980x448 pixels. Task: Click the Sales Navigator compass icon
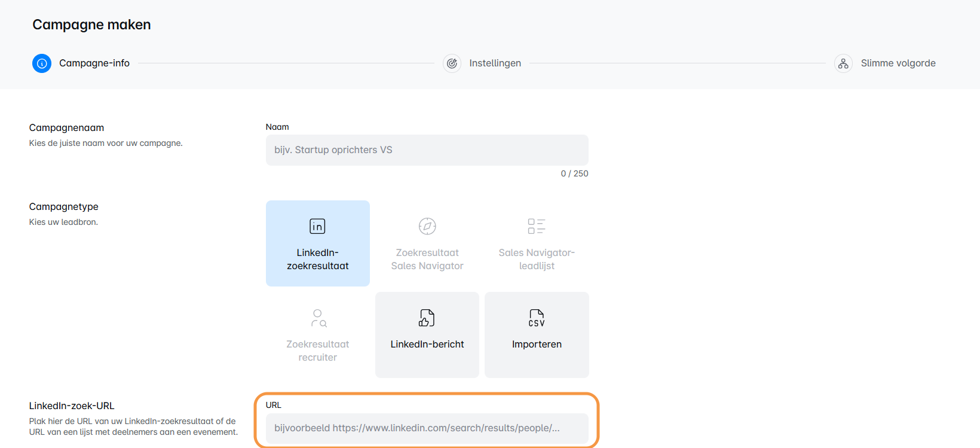coord(427,226)
